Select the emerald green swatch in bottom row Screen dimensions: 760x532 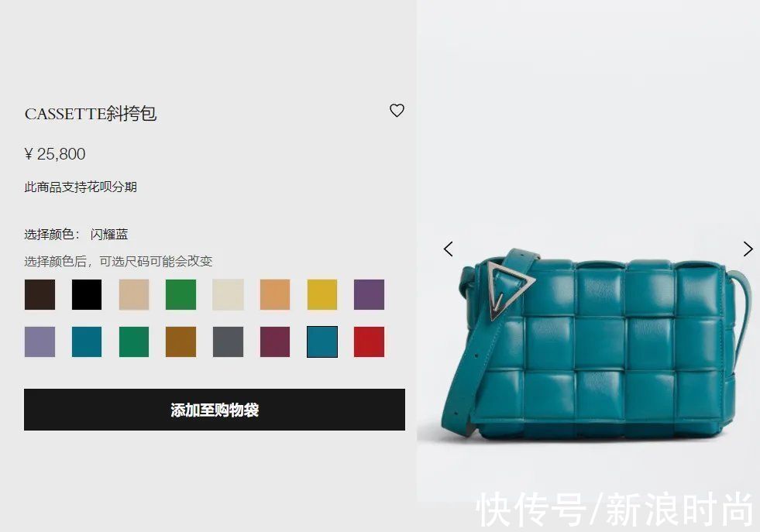pyautogui.click(x=134, y=342)
